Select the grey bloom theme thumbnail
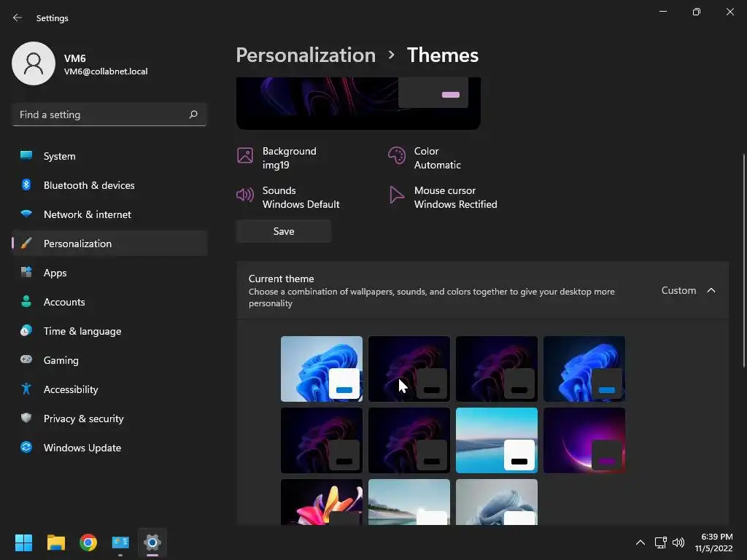Image resolution: width=747 pixels, height=560 pixels. pyautogui.click(x=496, y=502)
